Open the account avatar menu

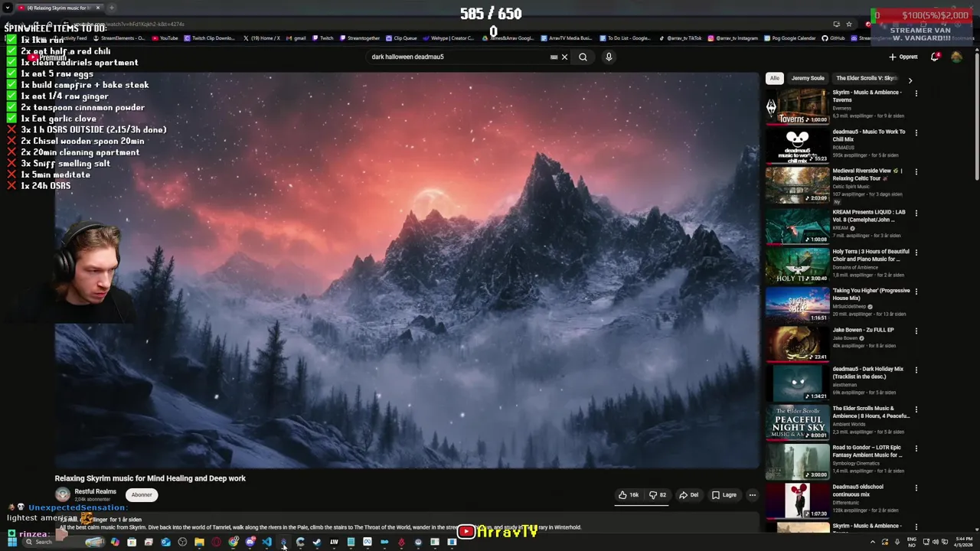956,57
